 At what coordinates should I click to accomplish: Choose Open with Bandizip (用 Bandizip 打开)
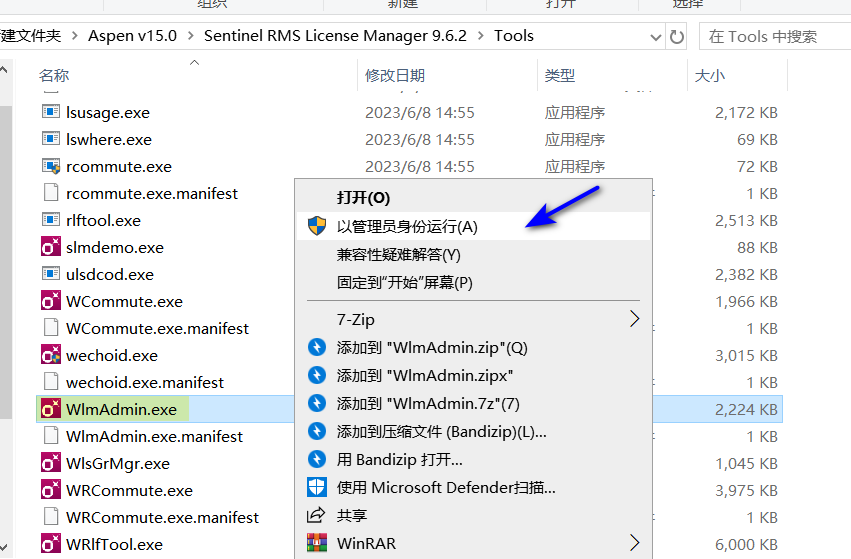tap(473, 460)
